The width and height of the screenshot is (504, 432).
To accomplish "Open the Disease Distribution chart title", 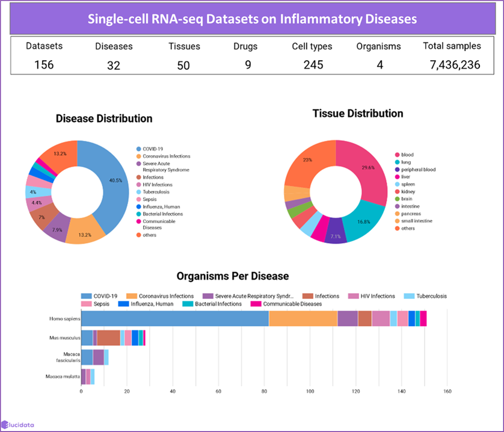I will click(x=103, y=119).
